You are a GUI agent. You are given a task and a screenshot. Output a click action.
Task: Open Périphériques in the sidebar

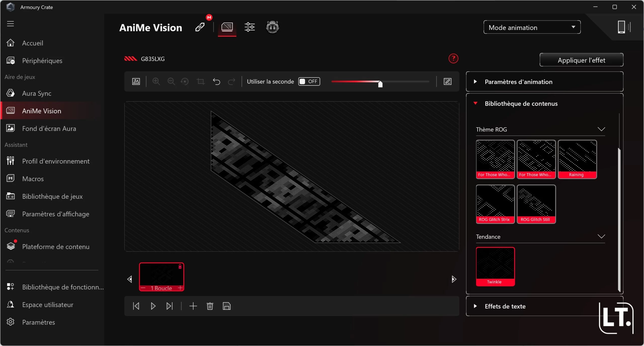tap(52, 61)
